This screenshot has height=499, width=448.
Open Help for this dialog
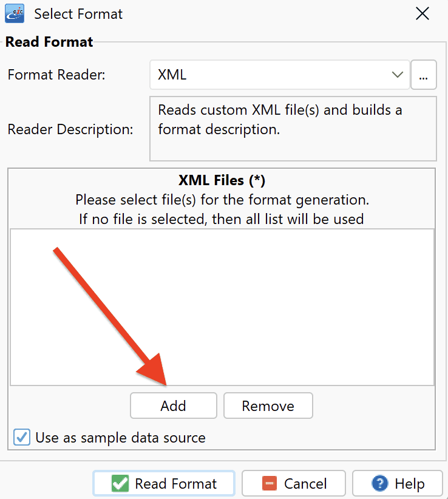[398, 483]
